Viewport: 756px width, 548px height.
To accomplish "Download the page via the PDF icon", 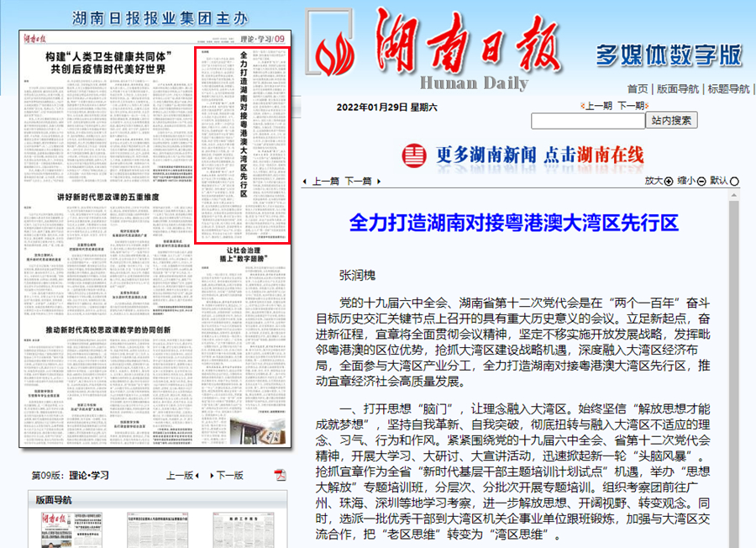I will [280, 475].
